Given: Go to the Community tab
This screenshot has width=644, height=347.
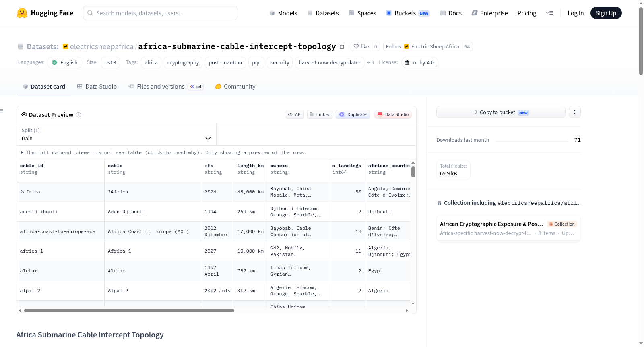Looking at the screenshot, I should [x=235, y=87].
